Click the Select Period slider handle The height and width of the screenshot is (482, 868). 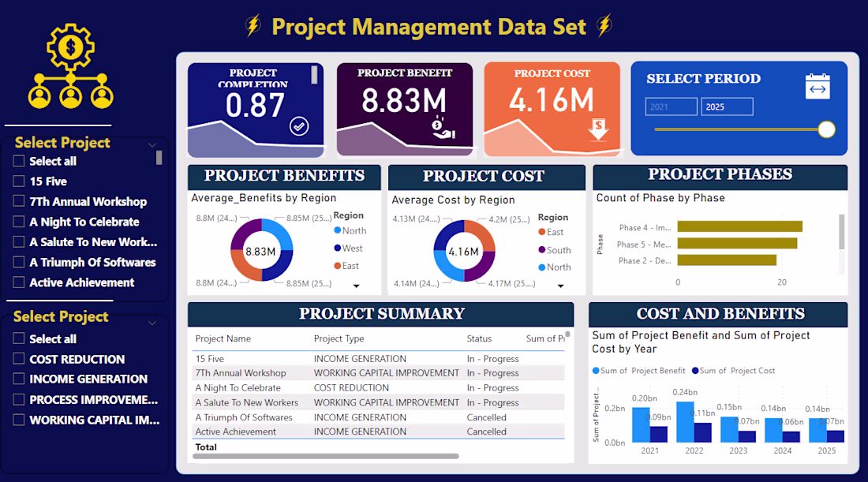826,129
